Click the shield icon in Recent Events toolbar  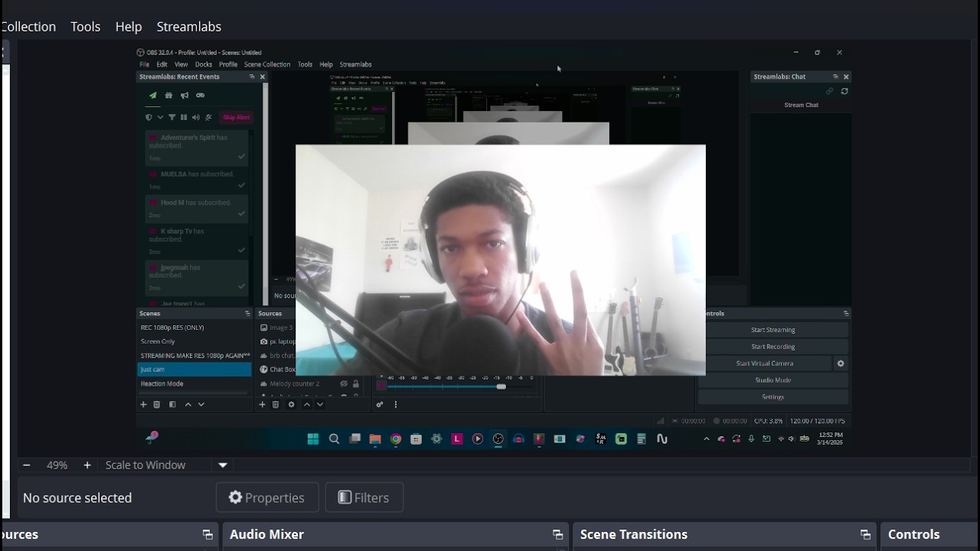click(149, 117)
